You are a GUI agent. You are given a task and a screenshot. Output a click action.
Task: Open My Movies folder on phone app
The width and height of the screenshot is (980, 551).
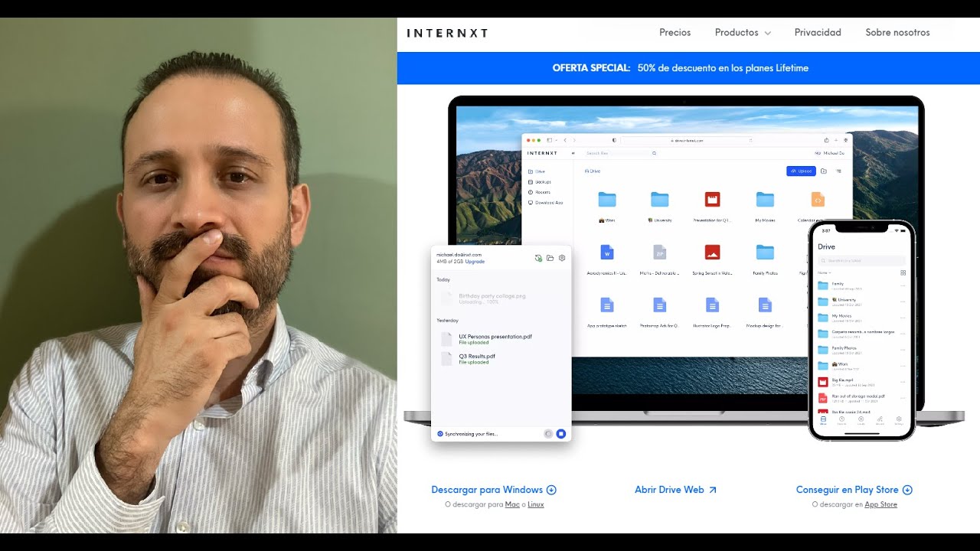point(861,317)
